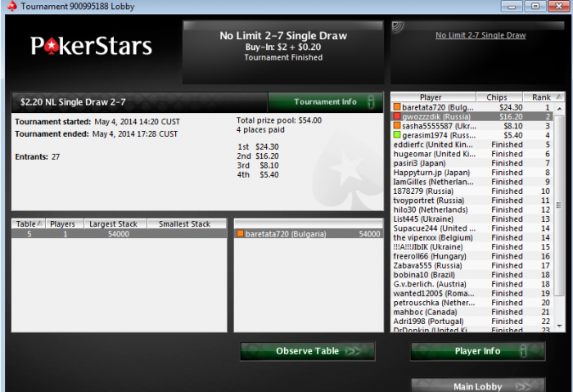Click green square icon beside gerasim1974
The height and width of the screenshot is (392, 573).
pyautogui.click(x=397, y=135)
